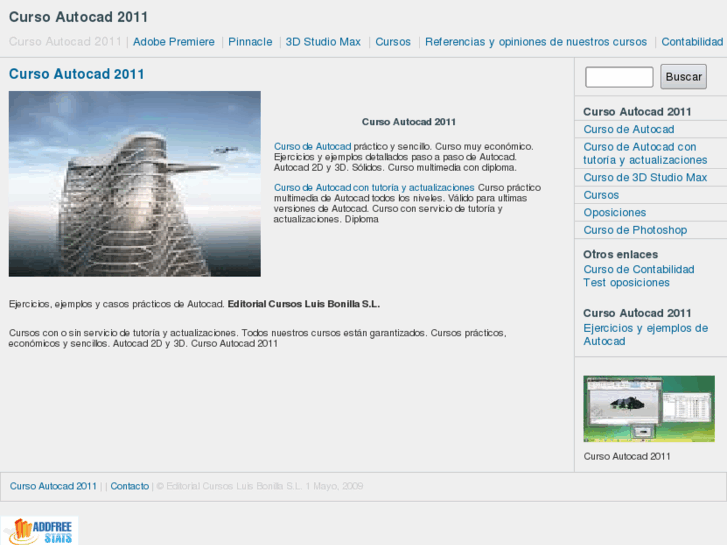
Task: Click the greyed Curso Autocad 2011 nav item
Action: pos(65,42)
